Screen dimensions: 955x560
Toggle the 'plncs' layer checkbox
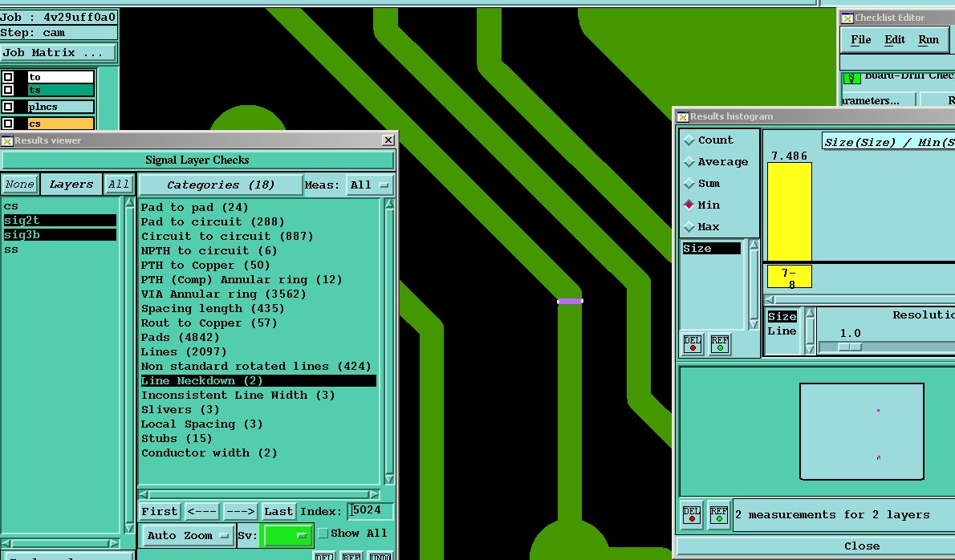point(8,108)
